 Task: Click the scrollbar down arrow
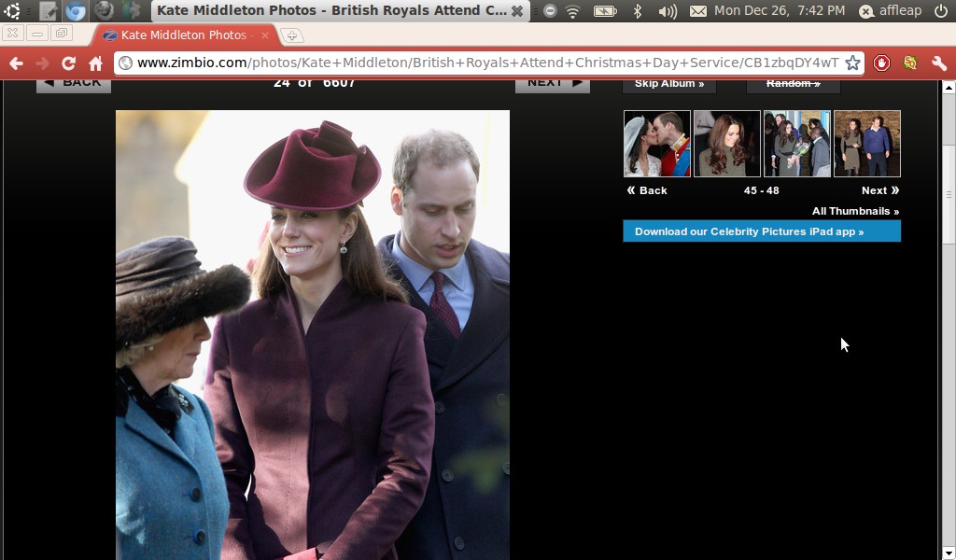pos(949,553)
